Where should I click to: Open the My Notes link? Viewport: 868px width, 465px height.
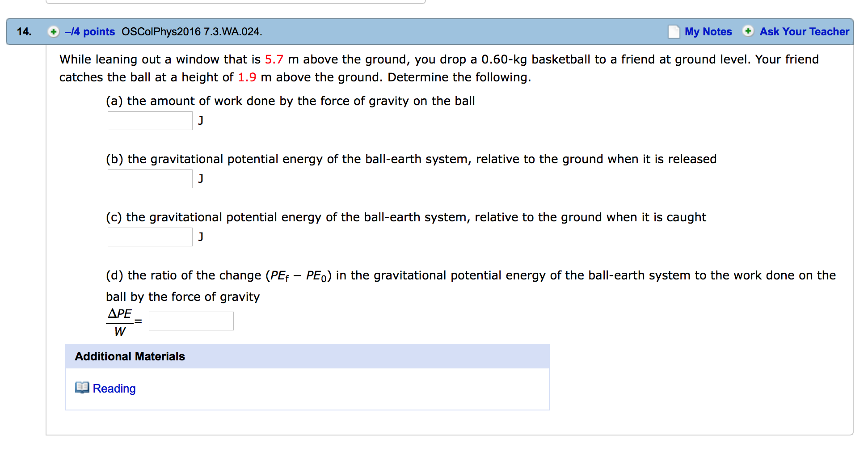pos(708,32)
